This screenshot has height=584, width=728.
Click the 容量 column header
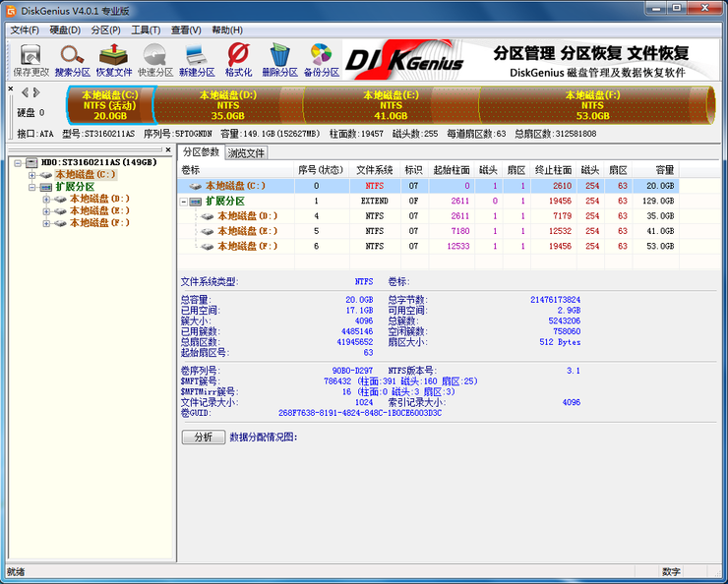click(x=665, y=170)
